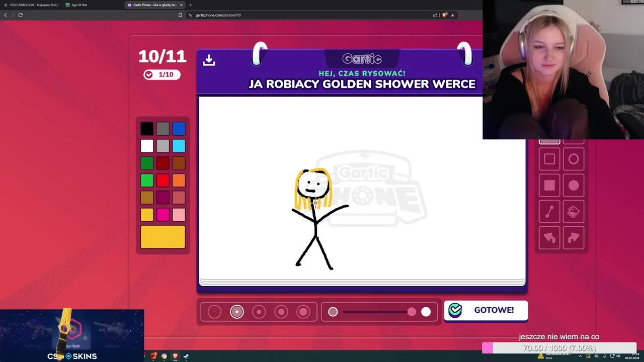Image resolution: width=644 pixels, height=362 pixels.
Task: Choose the third brush thickness
Action: [x=259, y=312]
